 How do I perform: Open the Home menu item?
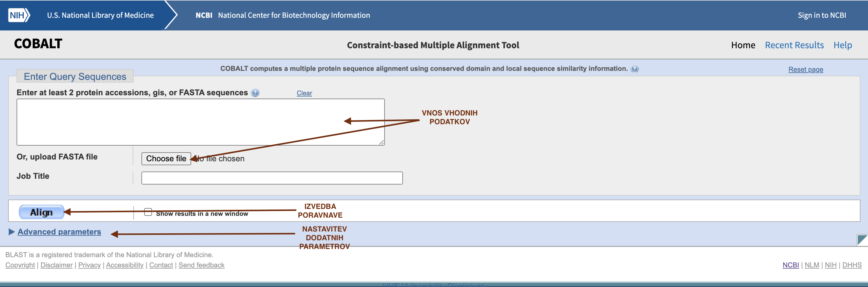[743, 45]
